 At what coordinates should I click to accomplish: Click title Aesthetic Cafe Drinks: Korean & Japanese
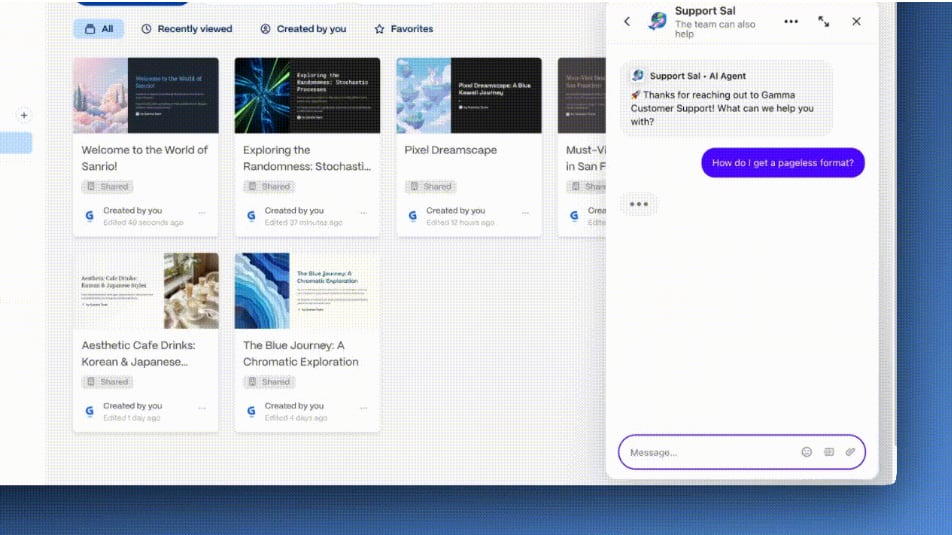(x=138, y=353)
